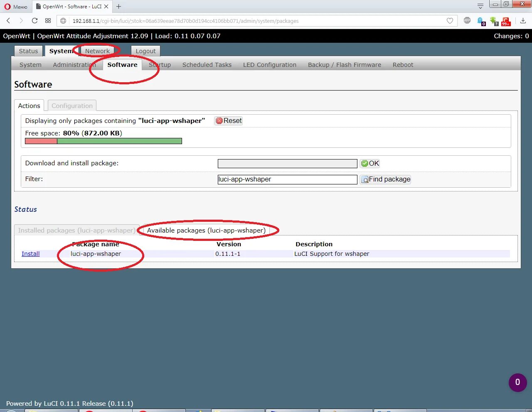This screenshot has height=412, width=532.
Task: Click the OpenWrt header title text
Action: point(111,36)
